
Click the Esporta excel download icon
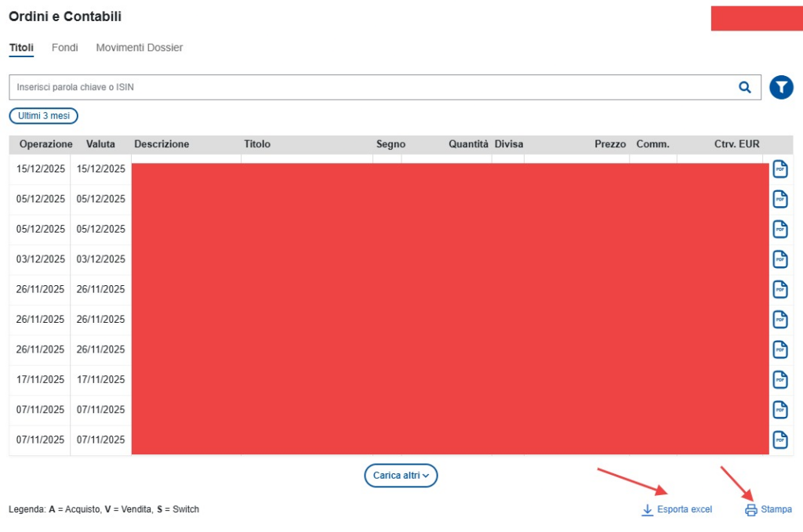pyautogui.click(x=647, y=510)
